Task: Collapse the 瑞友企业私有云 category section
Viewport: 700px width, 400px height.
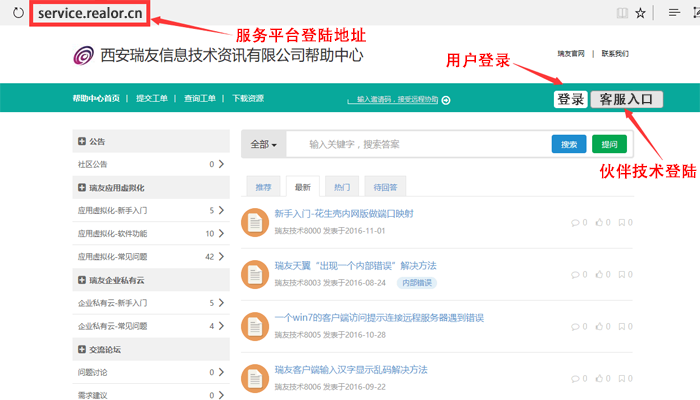Action: pyautogui.click(x=82, y=279)
